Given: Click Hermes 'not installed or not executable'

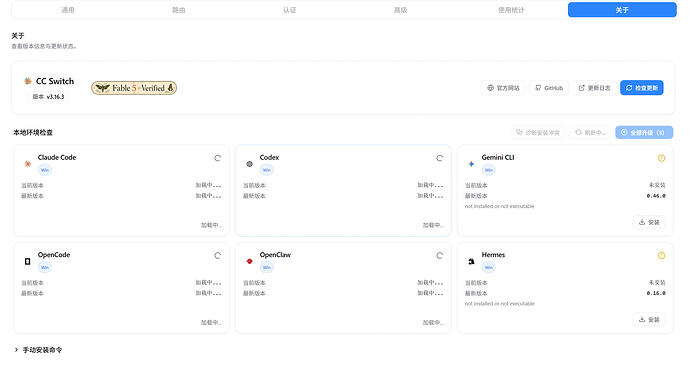Looking at the screenshot, I should click(499, 304).
